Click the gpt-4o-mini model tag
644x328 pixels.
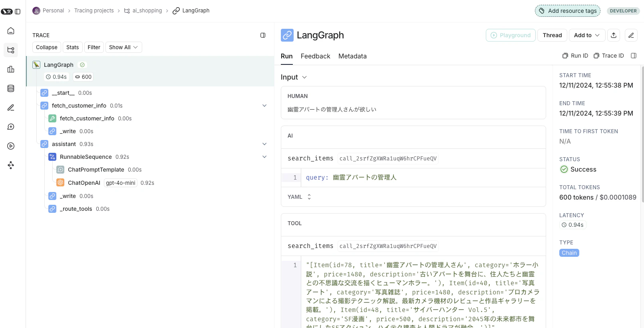click(121, 183)
